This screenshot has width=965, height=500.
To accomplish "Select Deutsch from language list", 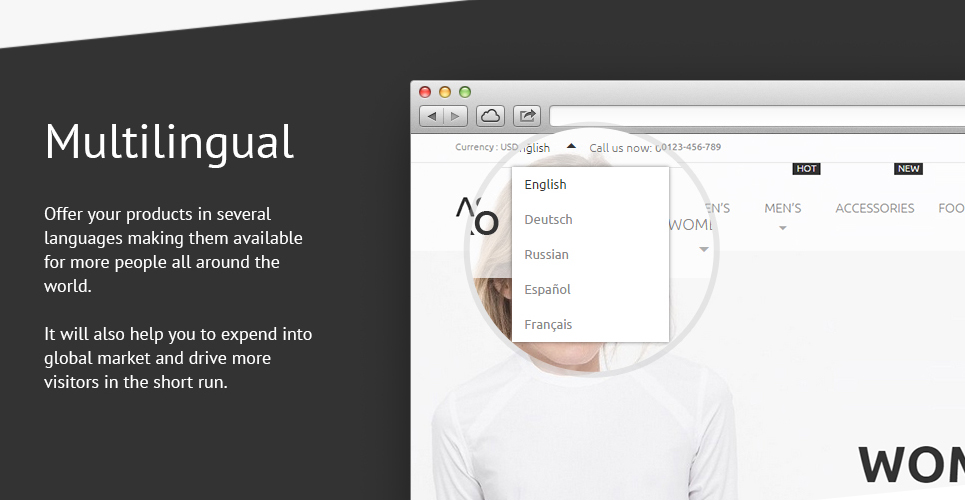I will point(548,219).
